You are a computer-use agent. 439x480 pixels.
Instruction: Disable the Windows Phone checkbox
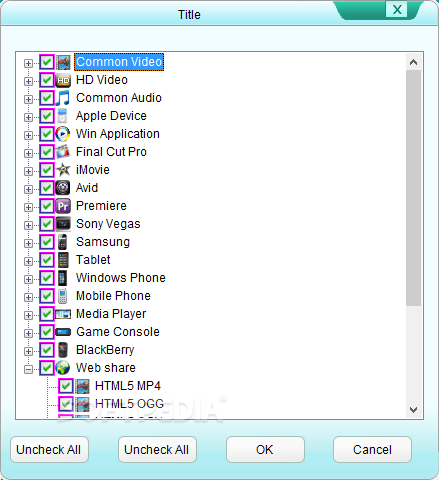[x=47, y=278]
